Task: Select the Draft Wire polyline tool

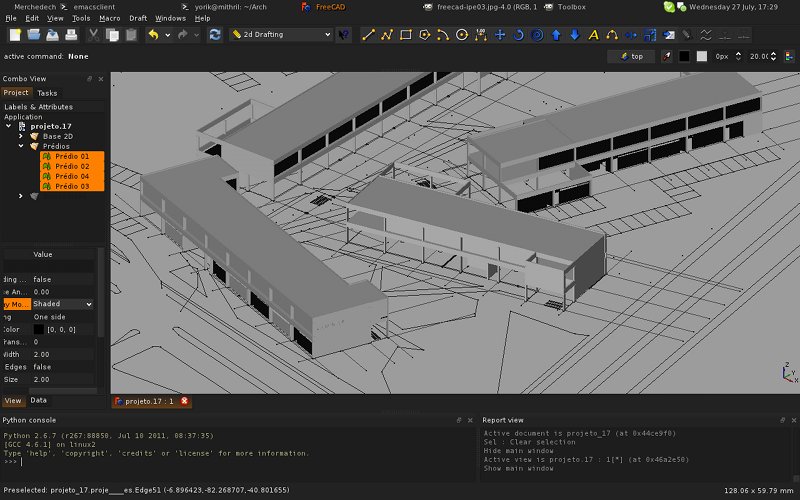Action: [x=387, y=35]
